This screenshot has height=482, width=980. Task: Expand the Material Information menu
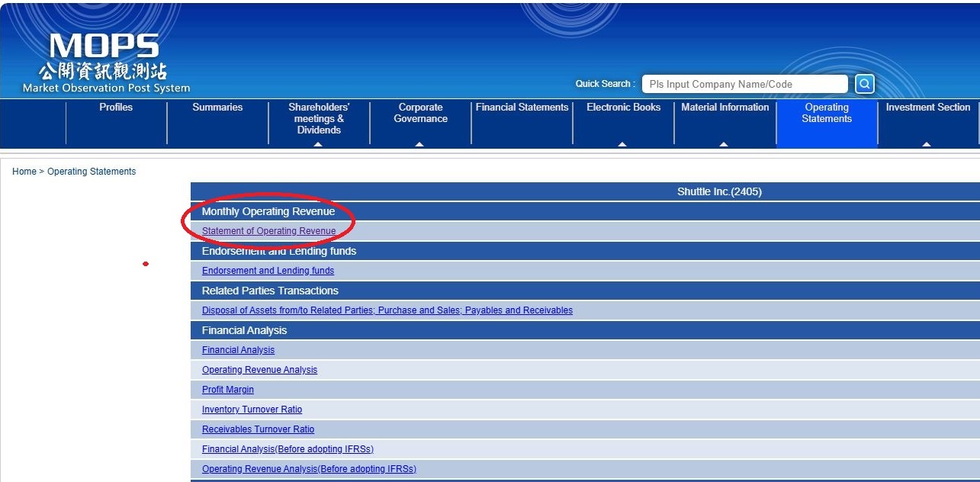(x=725, y=108)
